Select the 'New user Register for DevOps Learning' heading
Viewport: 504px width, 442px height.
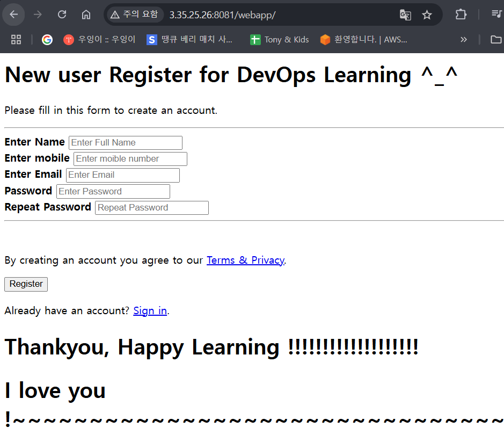231,75
